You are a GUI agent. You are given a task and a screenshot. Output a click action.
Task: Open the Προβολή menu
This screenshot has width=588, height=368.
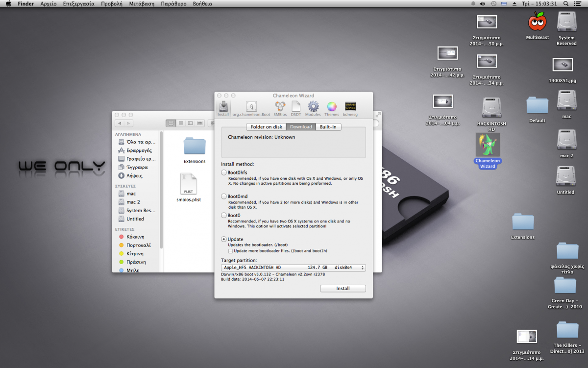(112, 3)
